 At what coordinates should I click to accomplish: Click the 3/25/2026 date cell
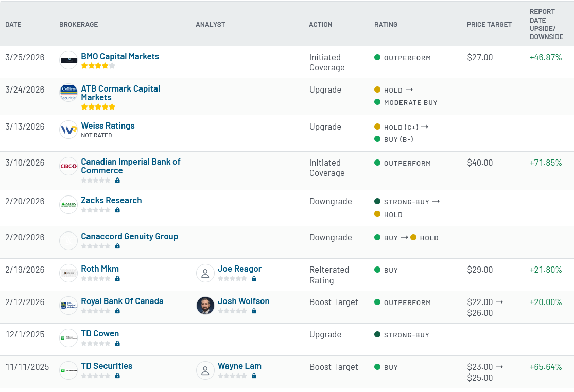[25, 58]
